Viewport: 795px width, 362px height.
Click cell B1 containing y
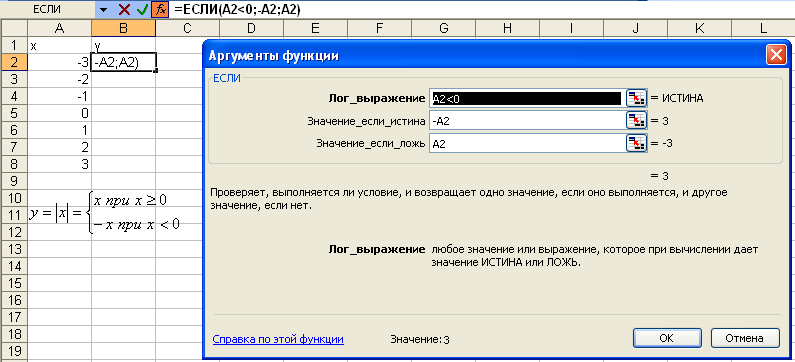point(123,46)
